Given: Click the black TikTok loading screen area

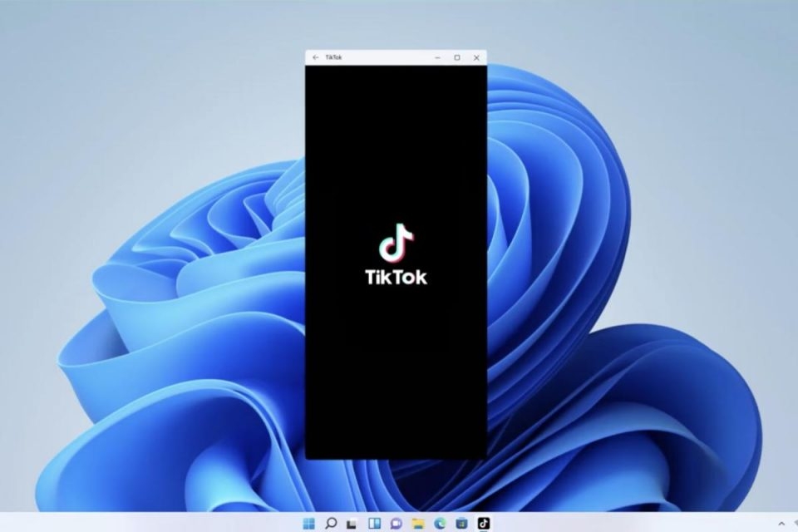Looking at the screenshot, I should 396,374.
